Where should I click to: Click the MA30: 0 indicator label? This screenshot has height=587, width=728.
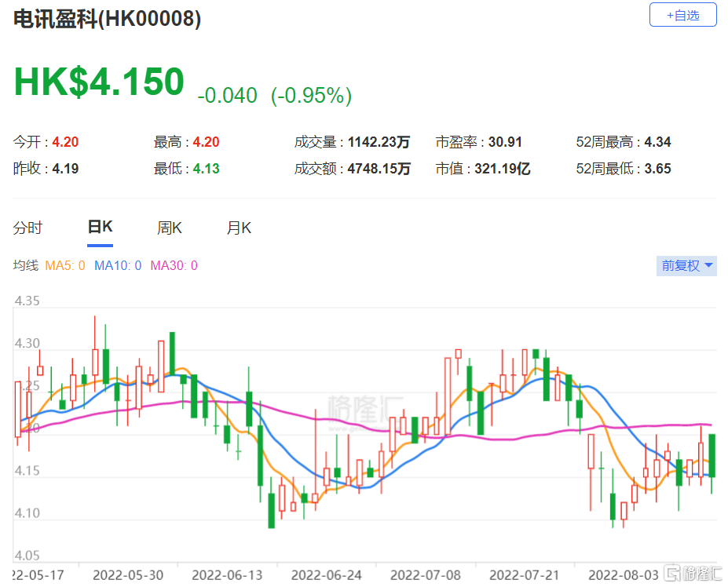(x=174, y=265)
